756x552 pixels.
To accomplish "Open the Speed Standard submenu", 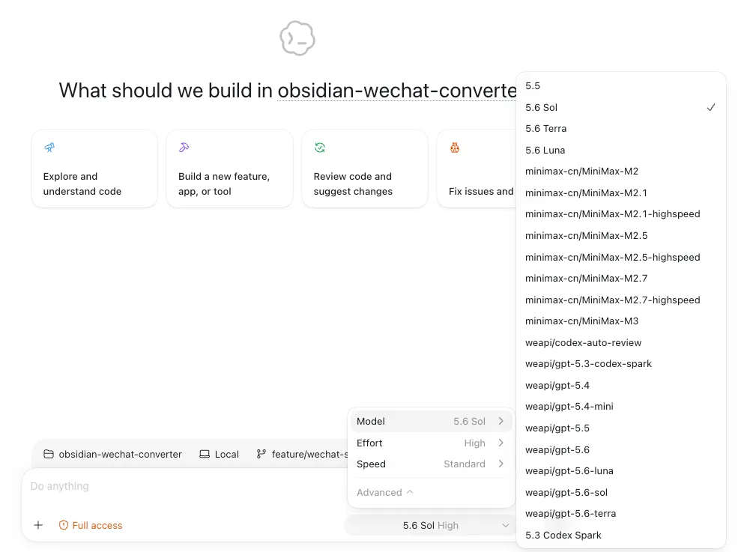I will pos(431,464).
